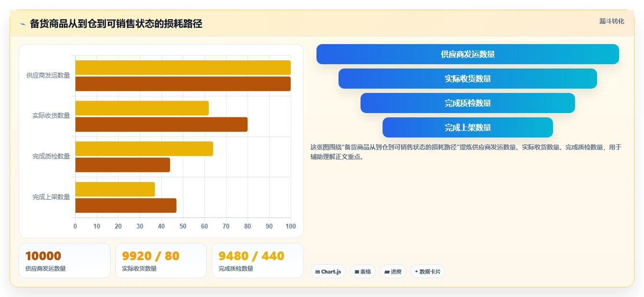Viewport: 644px width, 297px height.
Task: Click the 9480 / 440 value in the stat card
Action: point(251,256)
